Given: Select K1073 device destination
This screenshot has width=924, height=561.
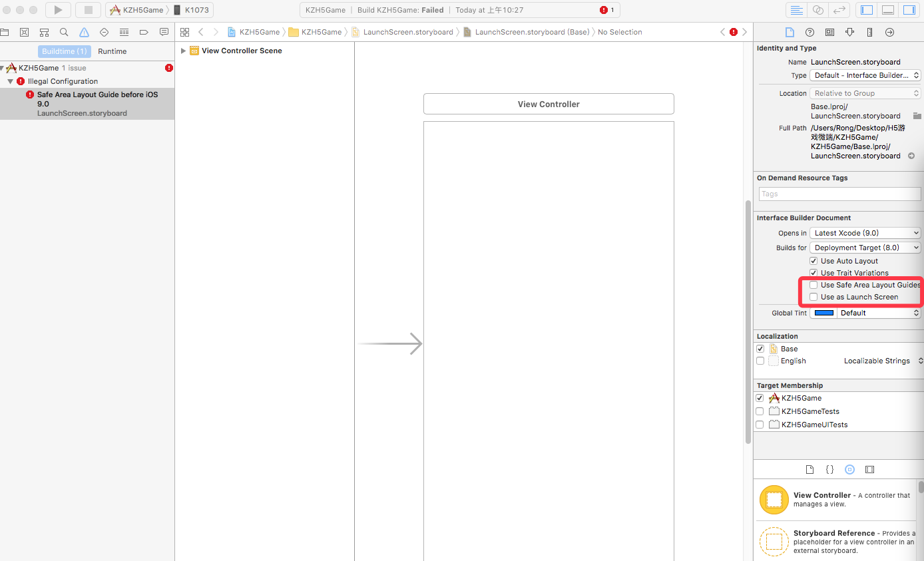Looking at the screenshot, I should (191, 10).
